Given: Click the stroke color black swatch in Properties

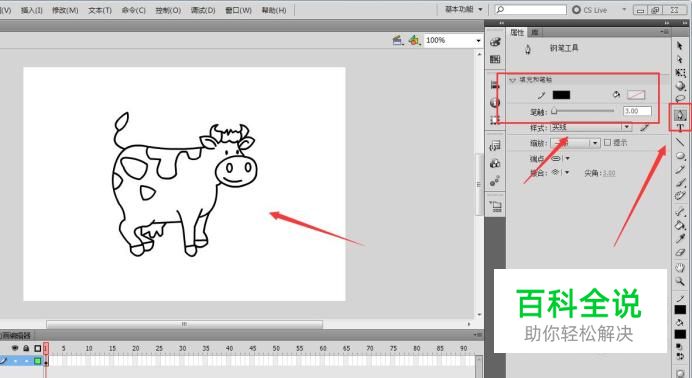Looking at the screenshot, I should point(561,95).
